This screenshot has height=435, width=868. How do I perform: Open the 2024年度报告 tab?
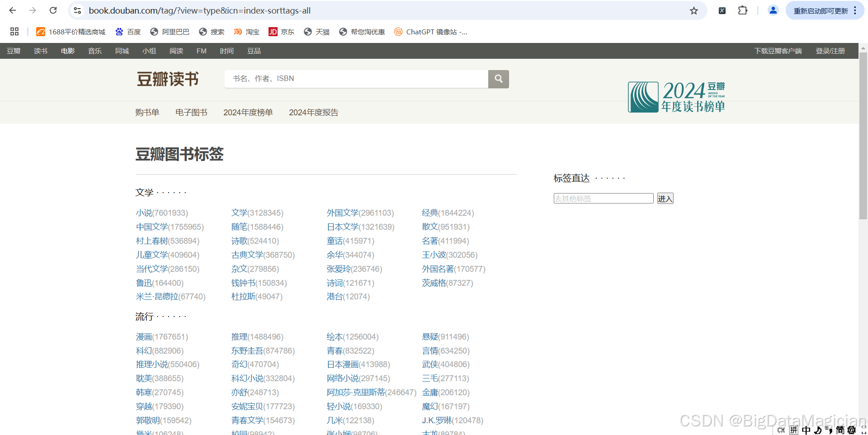pos(314,112)
